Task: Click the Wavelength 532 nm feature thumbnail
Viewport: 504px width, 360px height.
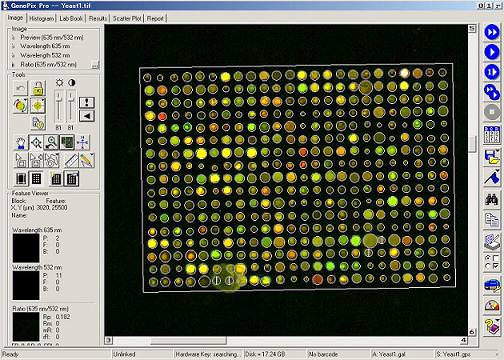Action: coord(26,285)
